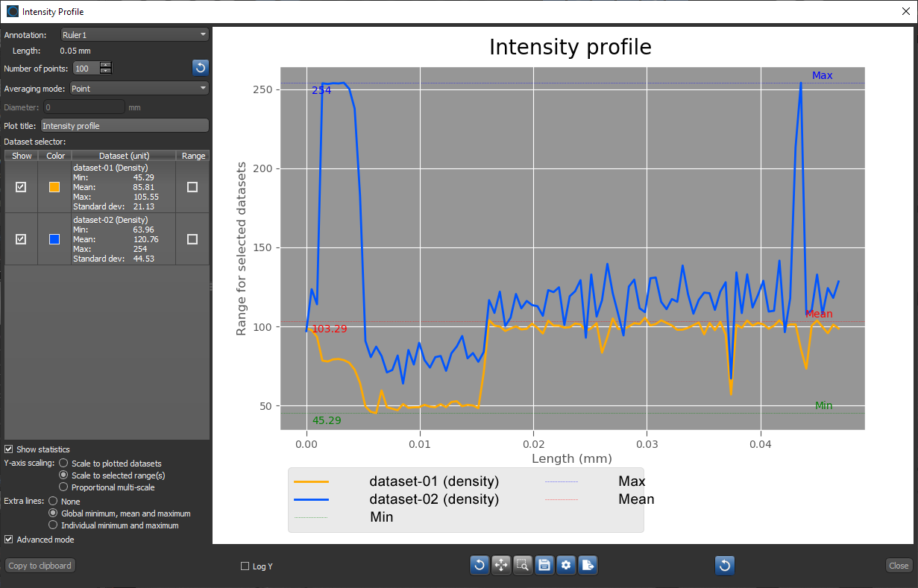Click into the Plot title text field

coord(125,126)
